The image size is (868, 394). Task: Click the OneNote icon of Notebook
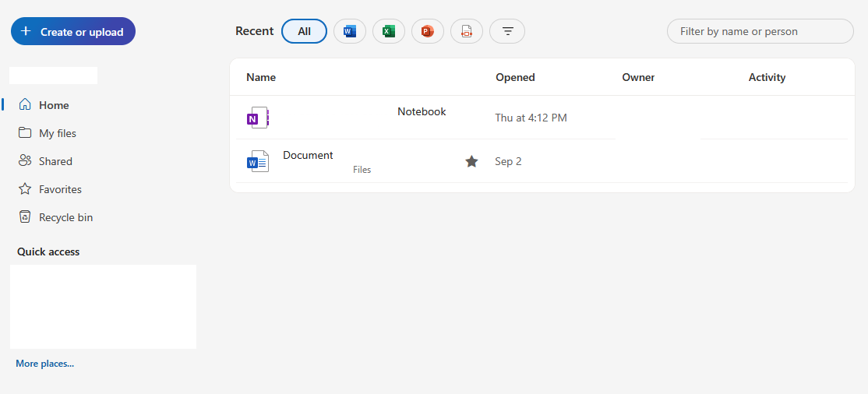pos(257,118)
